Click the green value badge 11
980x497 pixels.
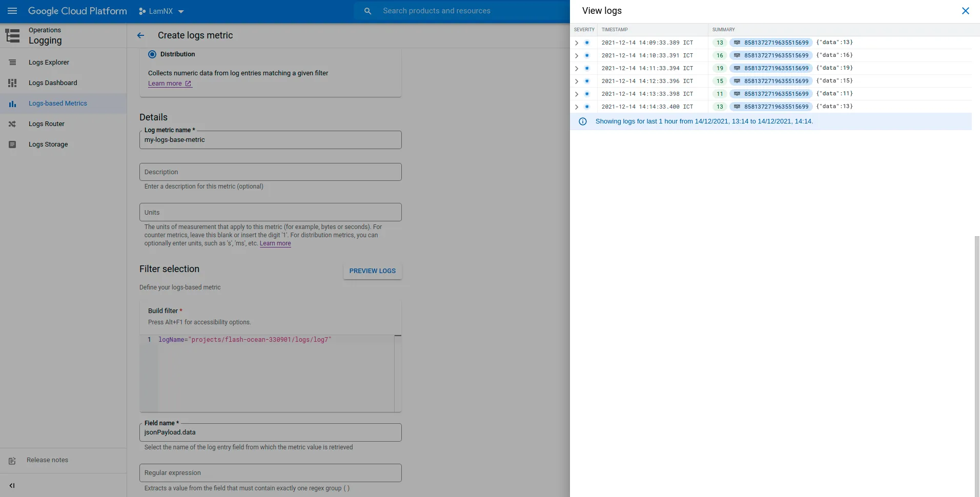pos(720,94)
